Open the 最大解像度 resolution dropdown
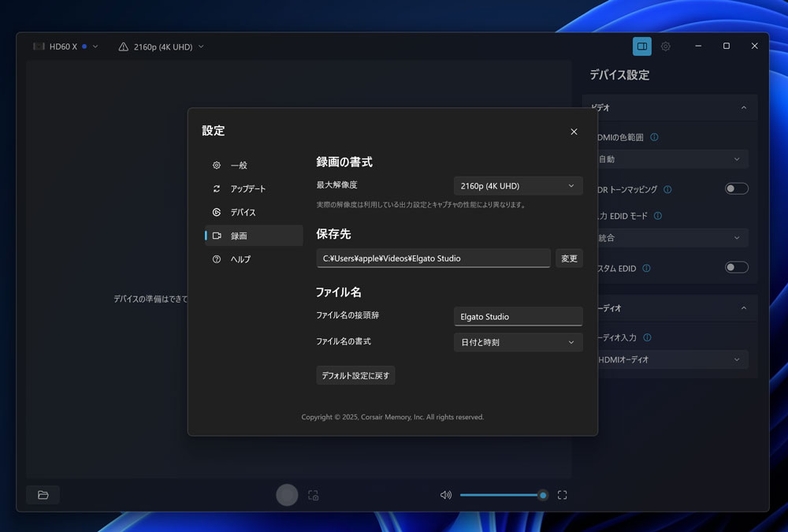 tap(518, 185)
